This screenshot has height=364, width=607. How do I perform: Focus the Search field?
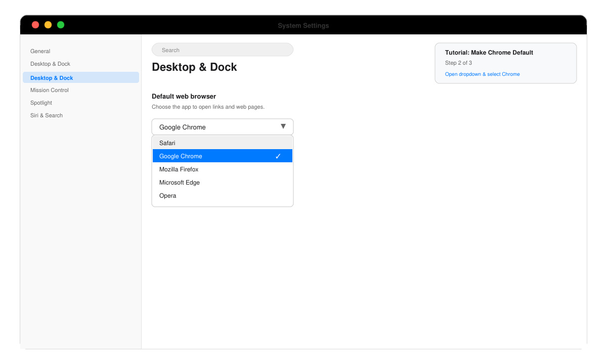(x=223, y=50)
